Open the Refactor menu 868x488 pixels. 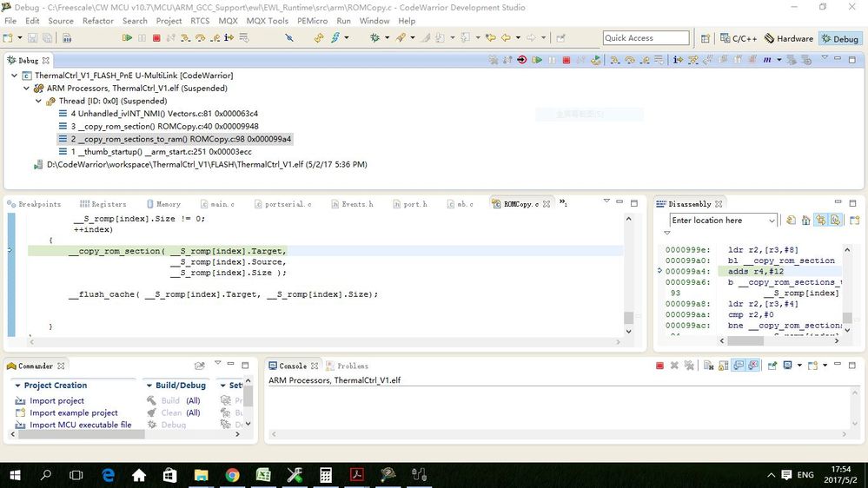[x=98, y=21]
